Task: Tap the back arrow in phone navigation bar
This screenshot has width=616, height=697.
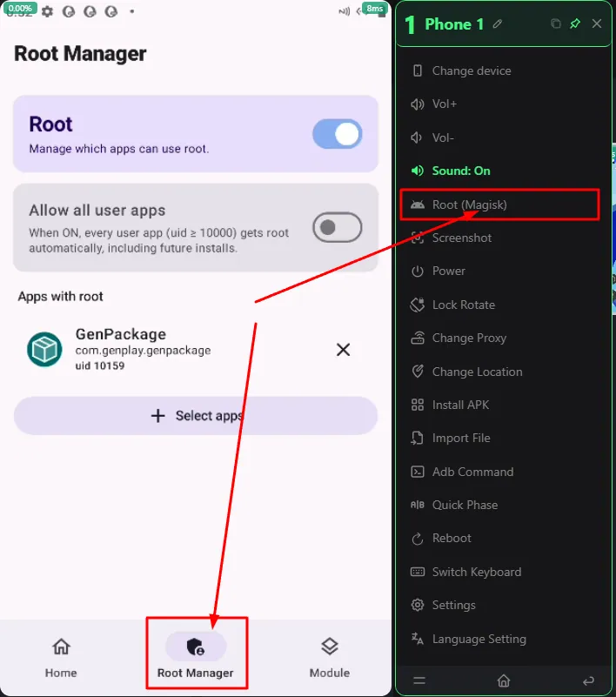Action: pyautogui.click(x=588, y=680)
